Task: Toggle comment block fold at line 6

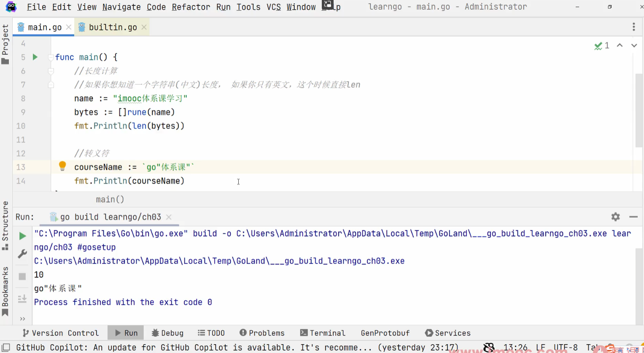Action: 51,71
